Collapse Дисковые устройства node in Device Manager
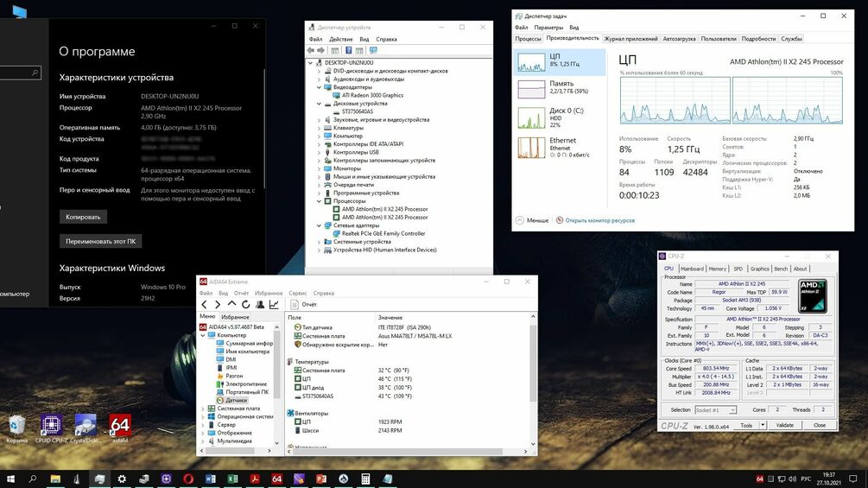 (x=319, y=104)
